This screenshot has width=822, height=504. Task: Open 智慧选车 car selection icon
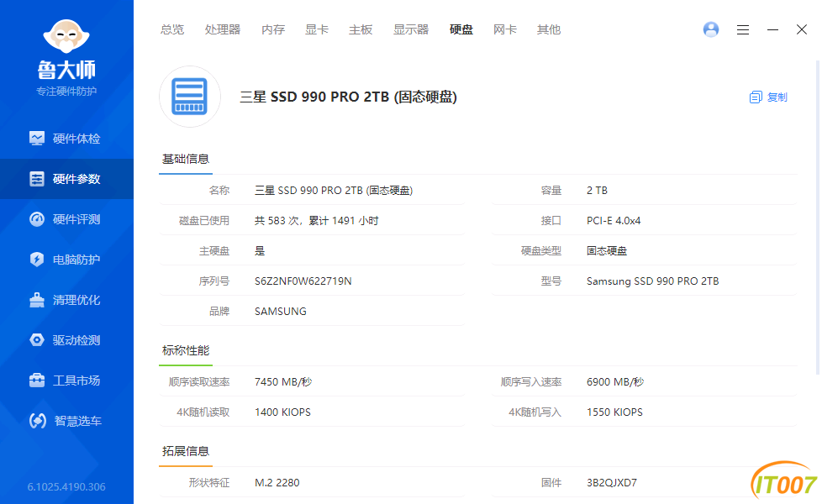point(38,421)
